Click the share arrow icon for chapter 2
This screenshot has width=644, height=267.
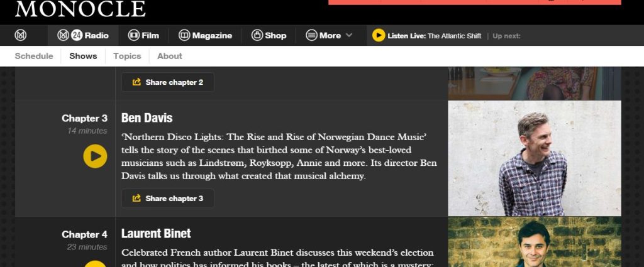coord(136,82)
